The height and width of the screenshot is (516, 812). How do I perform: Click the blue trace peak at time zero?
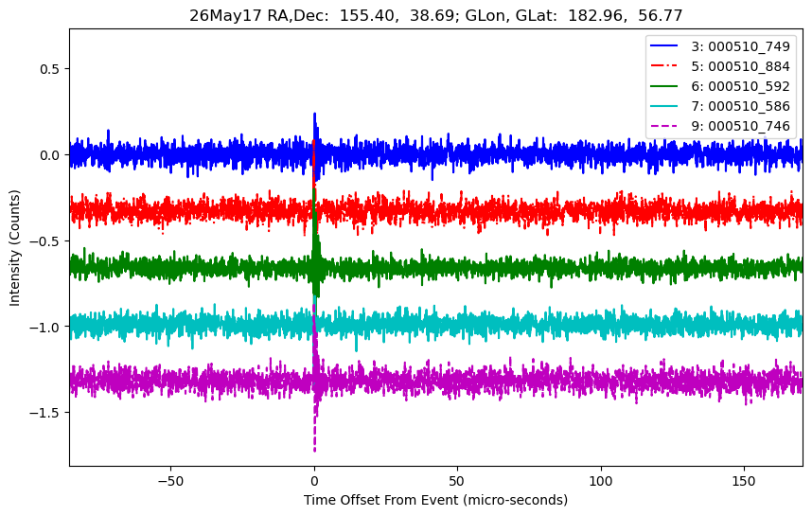[314, 115]
